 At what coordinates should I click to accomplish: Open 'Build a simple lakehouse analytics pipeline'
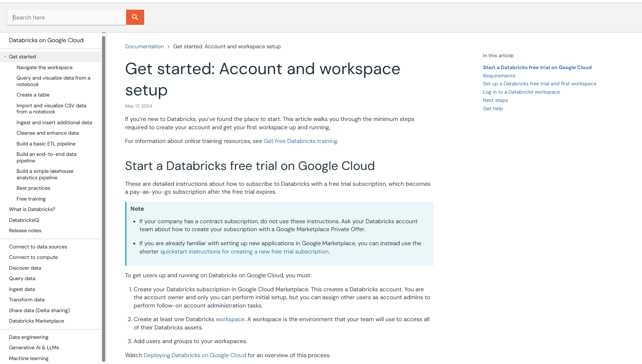click(45, 175)
